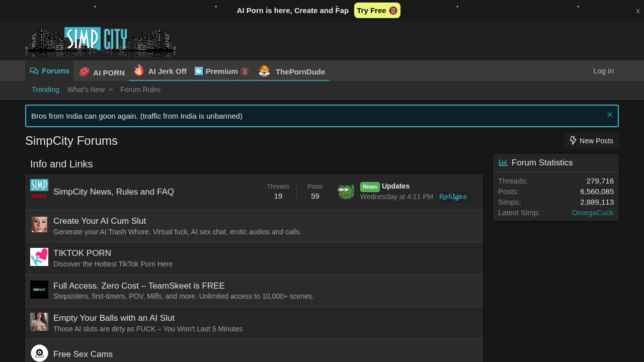Click the Log in link
This screenshot has height=362, width=644.
(603, 71)
